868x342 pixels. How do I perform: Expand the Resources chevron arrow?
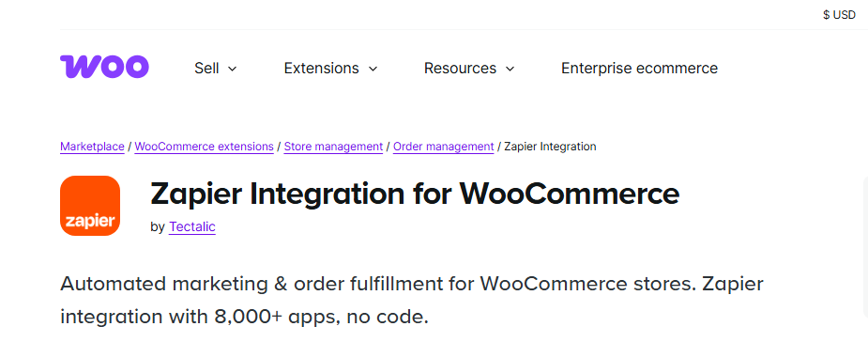click(x=510, y=69)
